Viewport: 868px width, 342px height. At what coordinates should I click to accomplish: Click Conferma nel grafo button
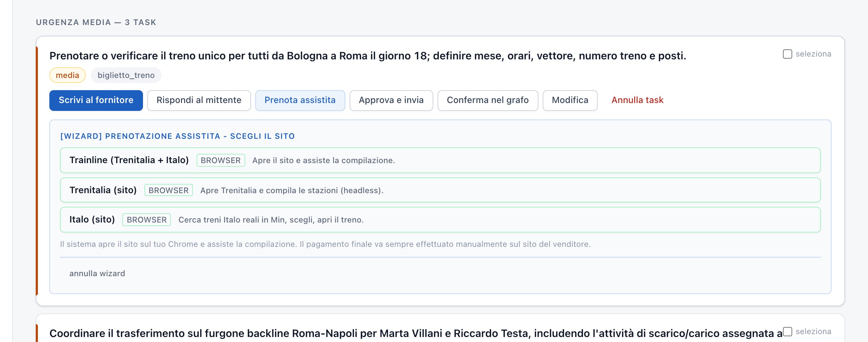point(488,100)
